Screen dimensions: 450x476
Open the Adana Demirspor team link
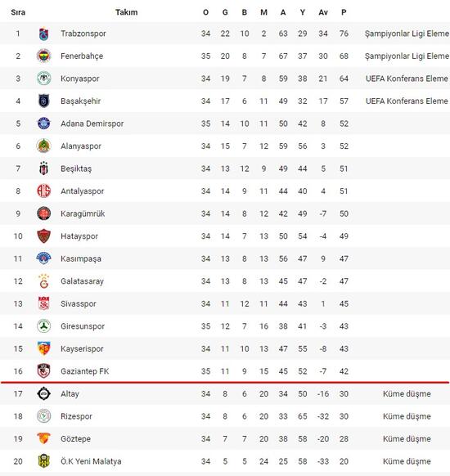coord(92,123)
